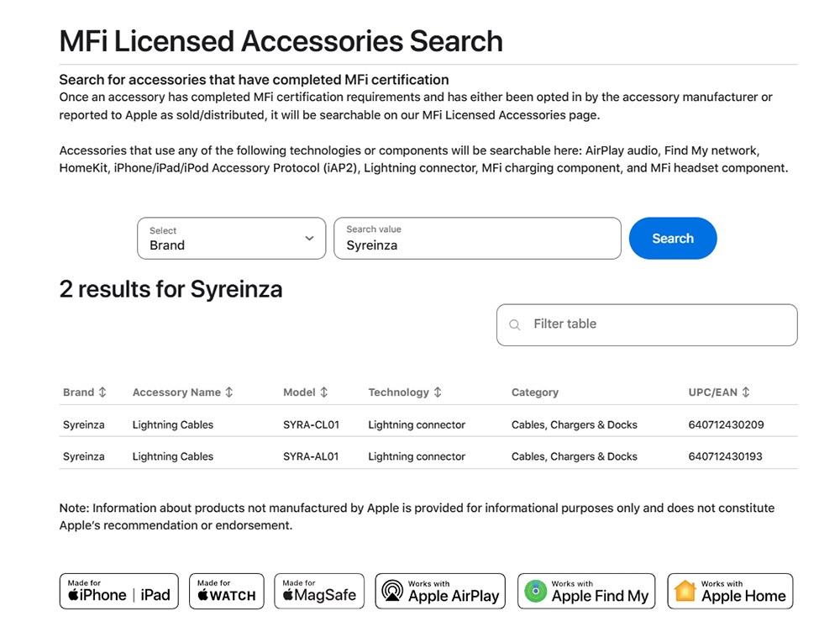Sort table by Technology column arrows
This screenshot has height=632, width=840.
[x=438, y=392]
